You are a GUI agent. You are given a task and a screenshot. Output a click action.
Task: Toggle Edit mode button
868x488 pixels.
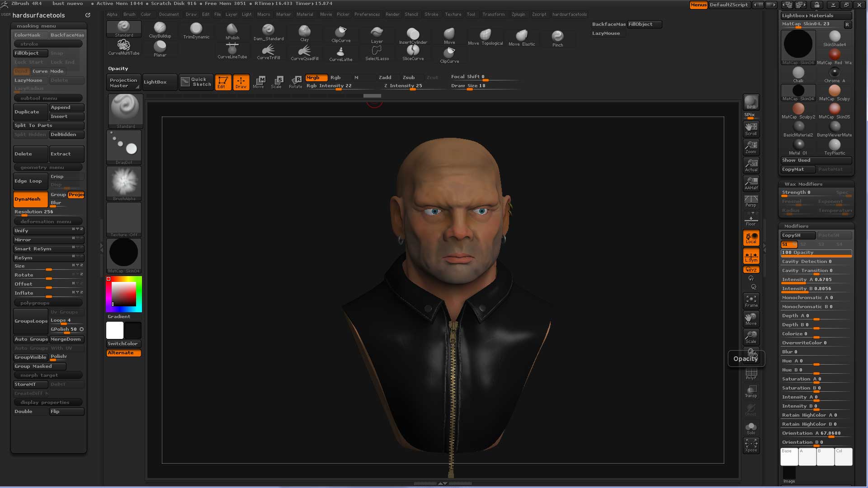[223, 82]
